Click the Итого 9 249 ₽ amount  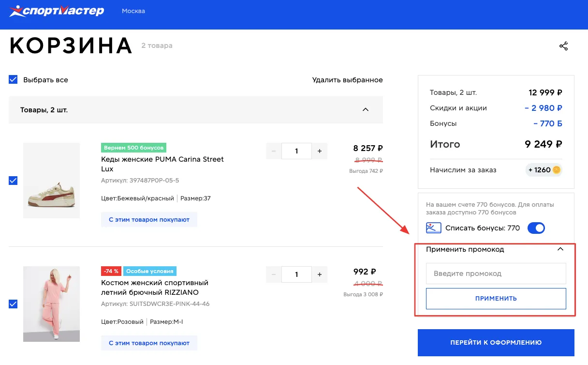point(544,144)
